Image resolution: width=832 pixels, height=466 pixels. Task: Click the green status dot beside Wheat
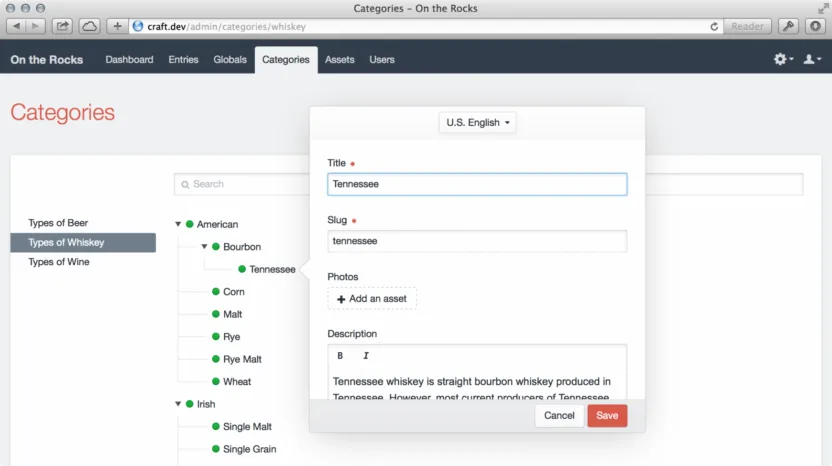[x=216, y=381]
